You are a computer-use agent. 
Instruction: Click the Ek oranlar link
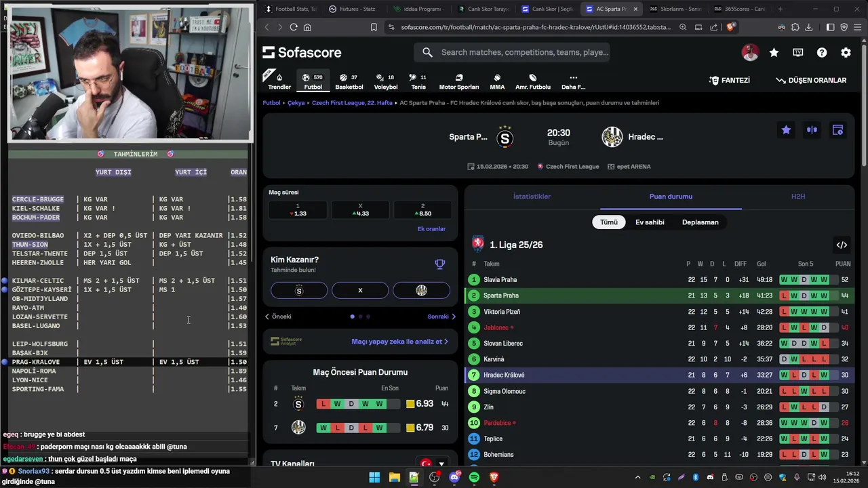coord(431,229)
